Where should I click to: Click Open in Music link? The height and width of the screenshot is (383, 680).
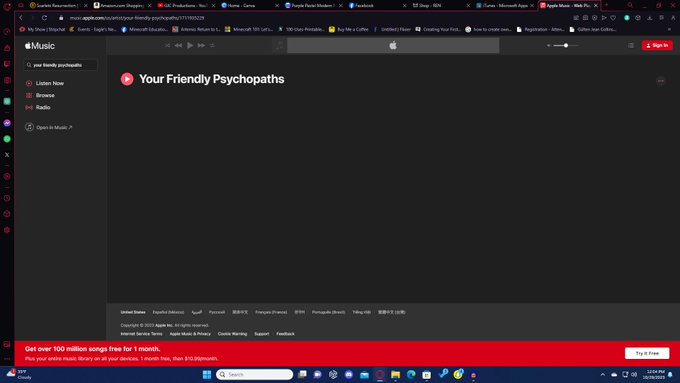[49, 128]
